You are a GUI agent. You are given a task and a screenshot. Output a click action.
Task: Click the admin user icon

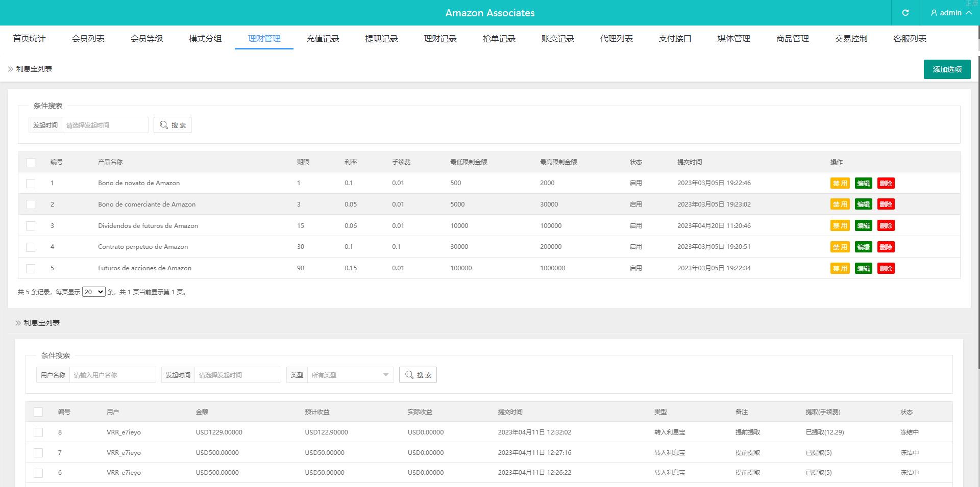[934, 13]
